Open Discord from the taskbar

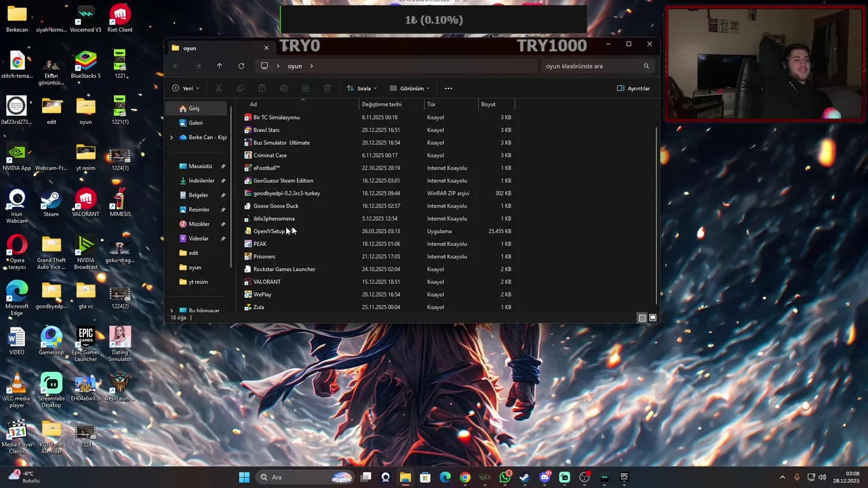pos(545,477)
